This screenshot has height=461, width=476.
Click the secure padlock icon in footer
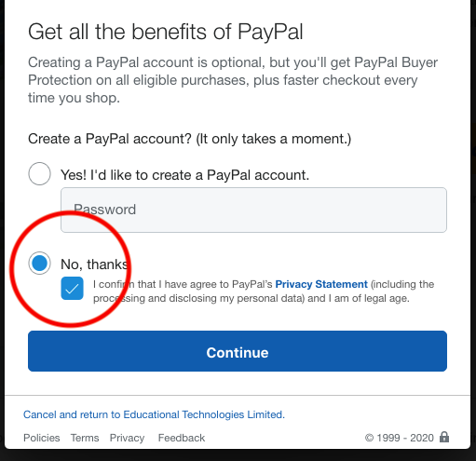pyautogui.click(x=444, y=437)
